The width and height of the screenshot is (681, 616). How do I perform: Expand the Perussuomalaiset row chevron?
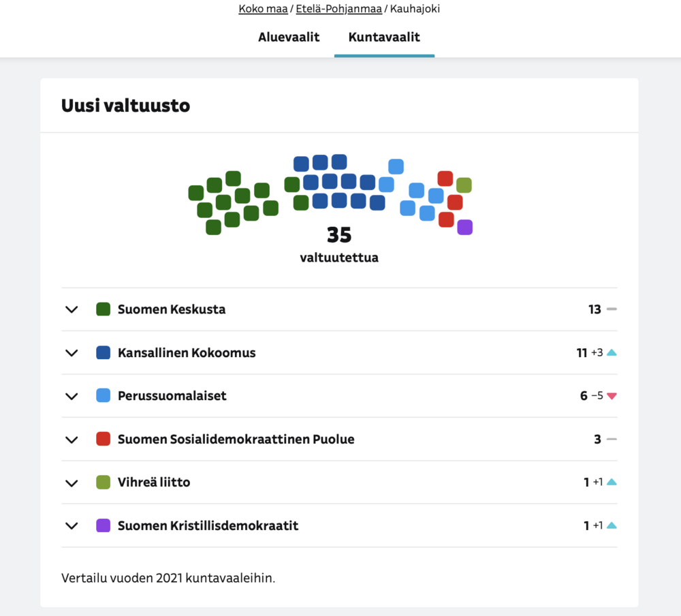click(x=72, y=396)
